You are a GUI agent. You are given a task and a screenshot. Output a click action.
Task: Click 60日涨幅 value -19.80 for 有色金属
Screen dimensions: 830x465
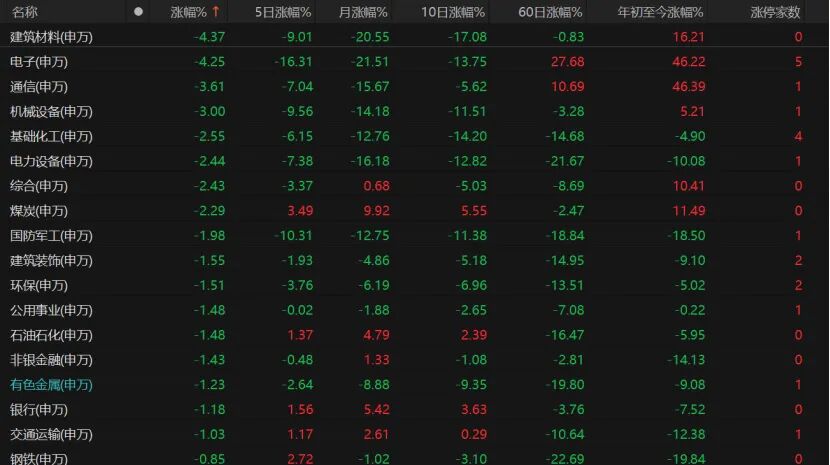click(x=565, y=384)
